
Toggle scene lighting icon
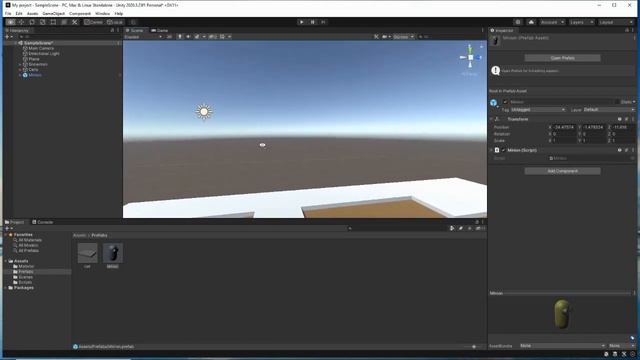click(x=180, y=37)
